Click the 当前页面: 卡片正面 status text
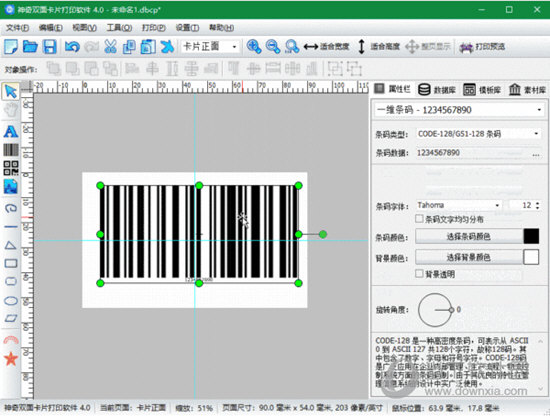The width and height of the screenshot is (550, 418). [133, 408]
